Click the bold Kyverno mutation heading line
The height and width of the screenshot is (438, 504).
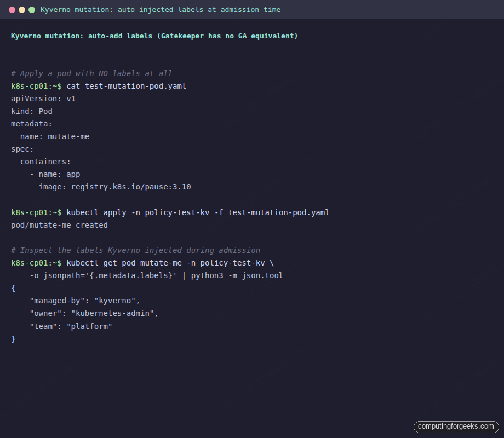point(154,36)
